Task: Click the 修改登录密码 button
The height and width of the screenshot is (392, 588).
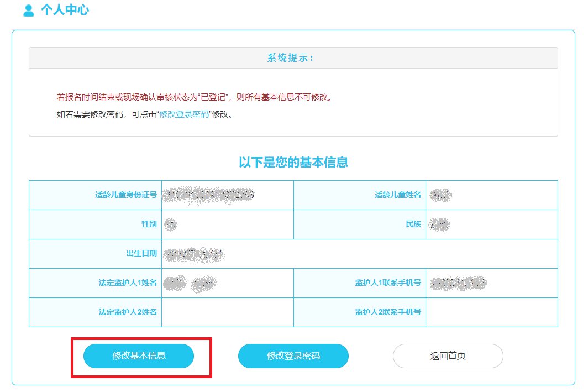Action: pyautogui.click(x=293, y=356)
